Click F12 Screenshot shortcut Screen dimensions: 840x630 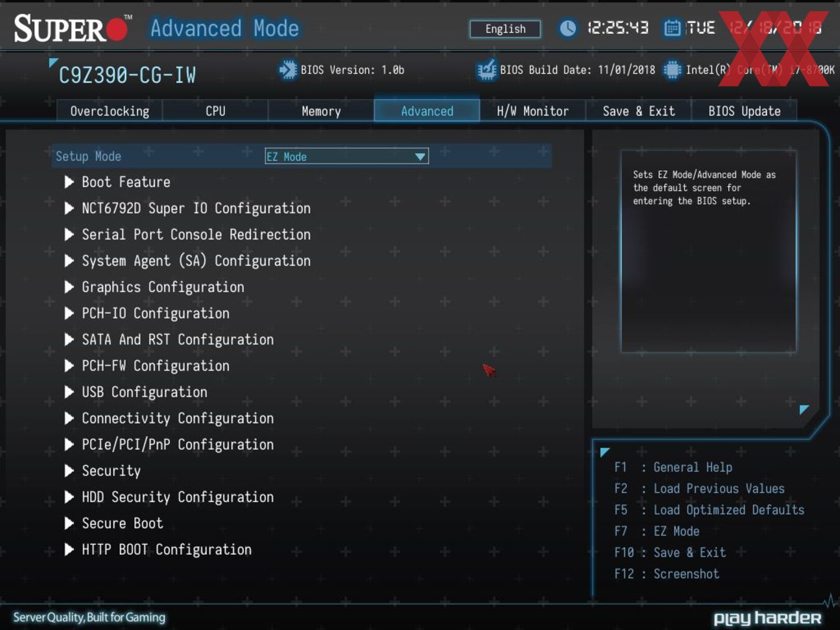666,574
